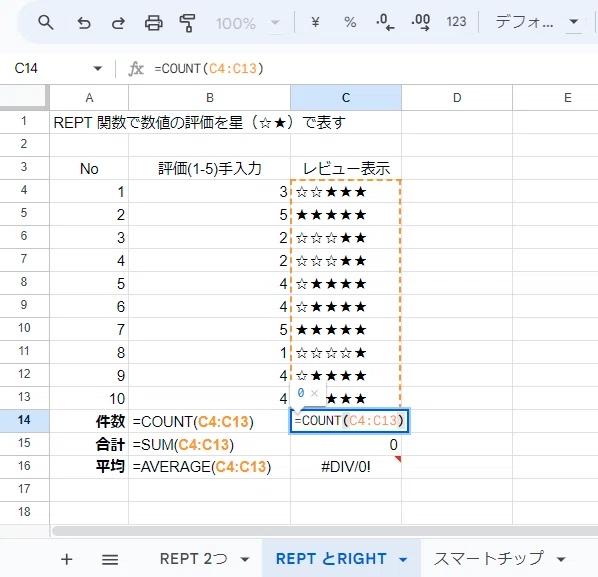Screen dimensions: 598x577
Task: Undo the last action
Action: click(84, 23)
